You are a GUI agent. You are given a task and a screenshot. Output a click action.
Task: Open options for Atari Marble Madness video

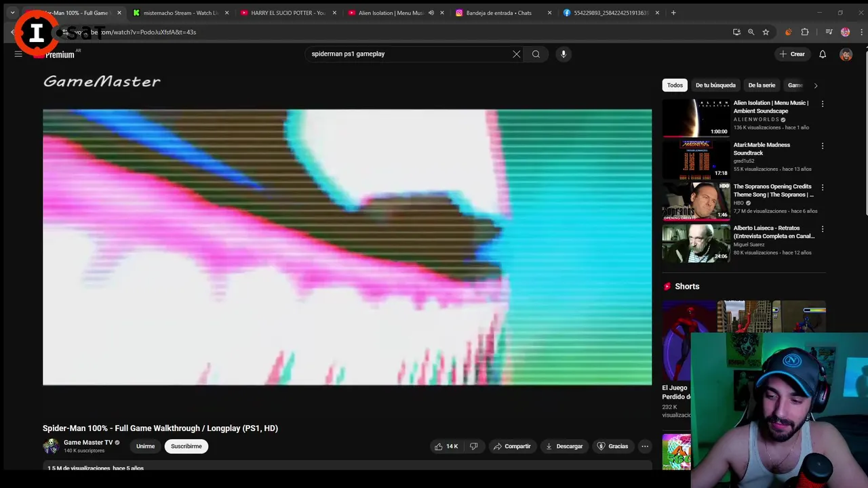(823, 146)
